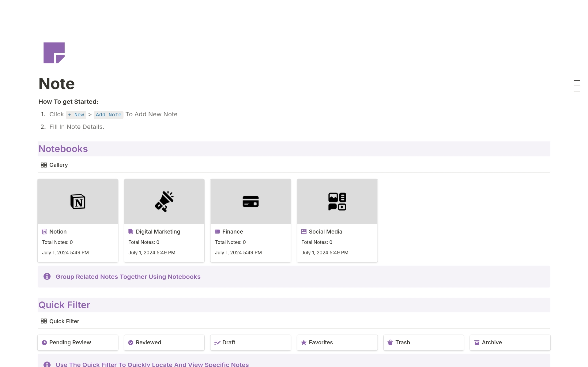Open the Social Media notebook title

pyautogui.click(x=325, y=232)
